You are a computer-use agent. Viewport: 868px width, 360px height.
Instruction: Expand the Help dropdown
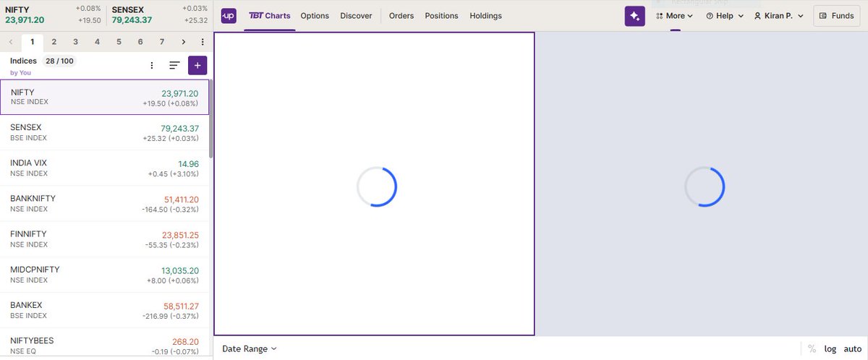(725, 16)
